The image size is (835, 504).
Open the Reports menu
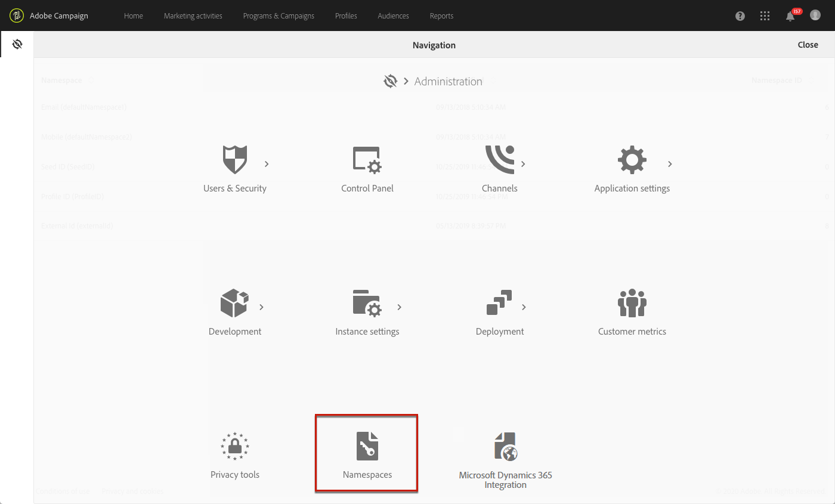point(441,16)
